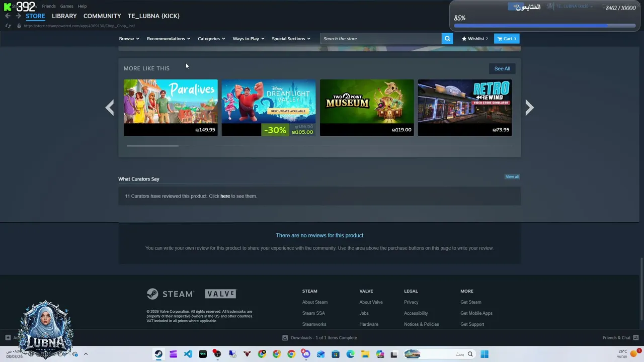644x362 pixels.
Task: Click the taskbar search box
Action: pyautogui.click(x=439, y=354)
